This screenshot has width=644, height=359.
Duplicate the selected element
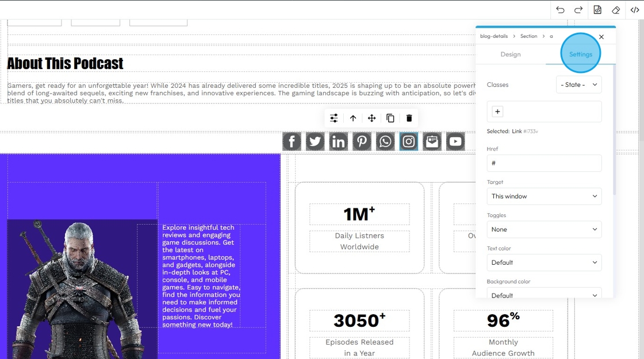click(390, 118)
